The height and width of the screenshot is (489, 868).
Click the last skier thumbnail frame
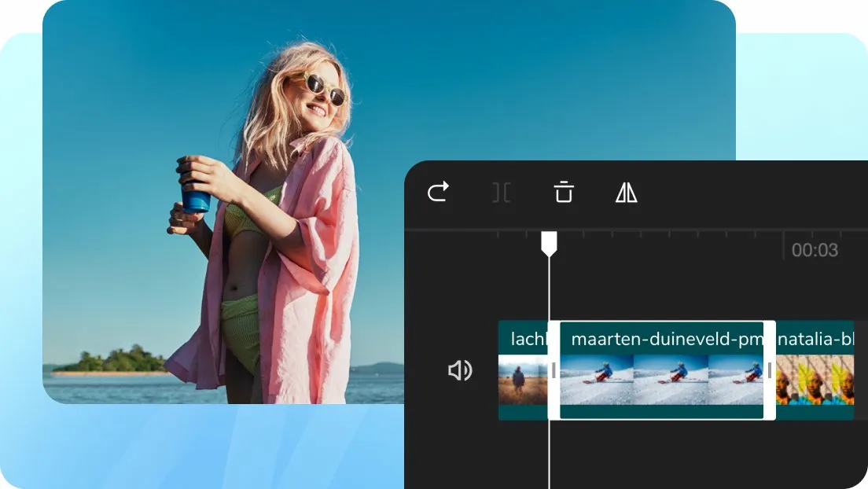pyautogui.click(x=736, y=379)
